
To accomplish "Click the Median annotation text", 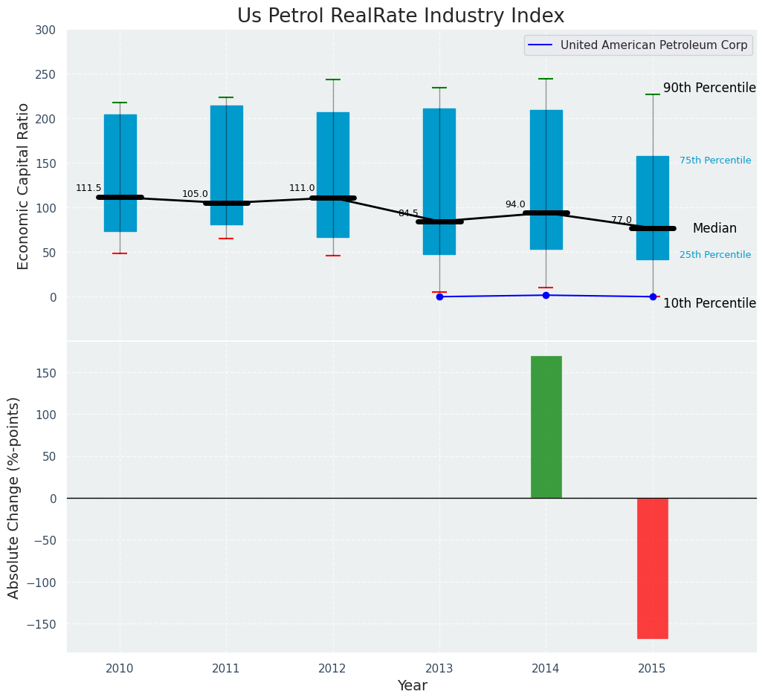I will (x=714, y=229).
